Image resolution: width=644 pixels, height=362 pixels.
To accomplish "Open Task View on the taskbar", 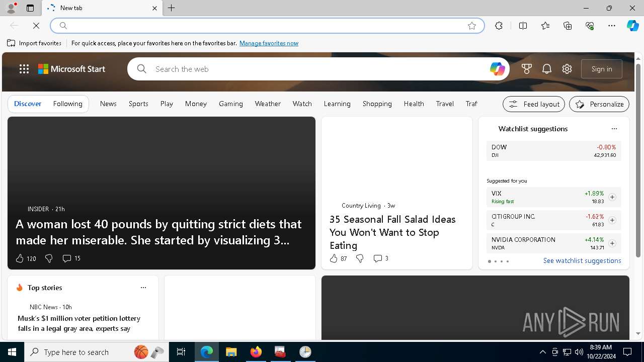I will coord(181,352).
